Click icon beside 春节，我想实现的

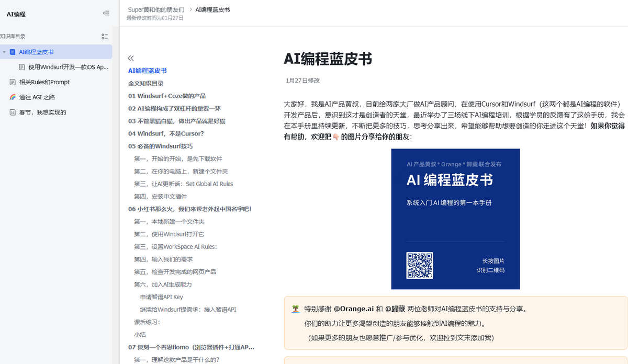click(x=13, y=112)
